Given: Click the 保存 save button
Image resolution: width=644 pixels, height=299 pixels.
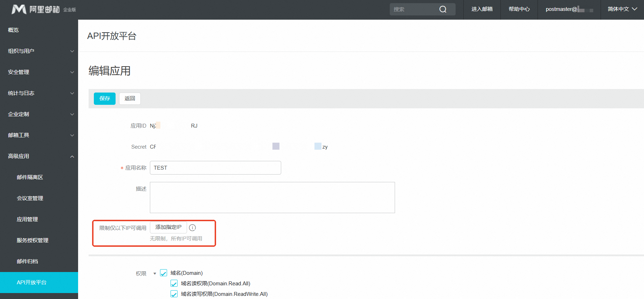Looking at the screenshot, I should (x=104, y=98).
